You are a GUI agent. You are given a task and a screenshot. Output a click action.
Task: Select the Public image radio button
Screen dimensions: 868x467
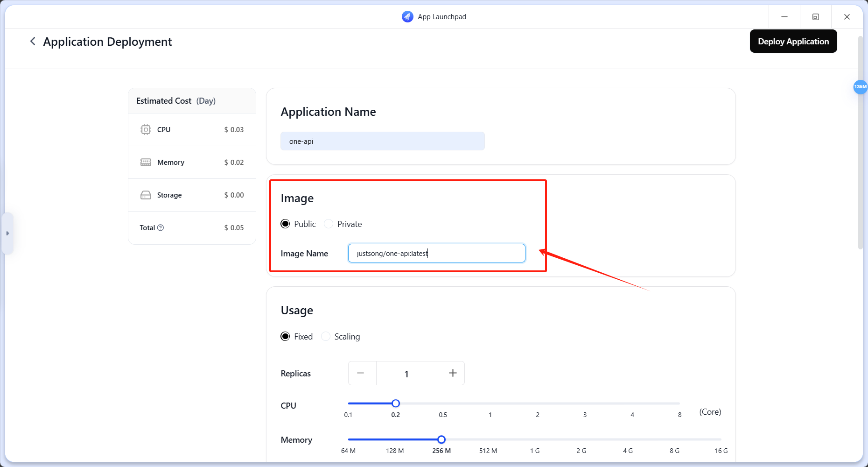(285, 224)
